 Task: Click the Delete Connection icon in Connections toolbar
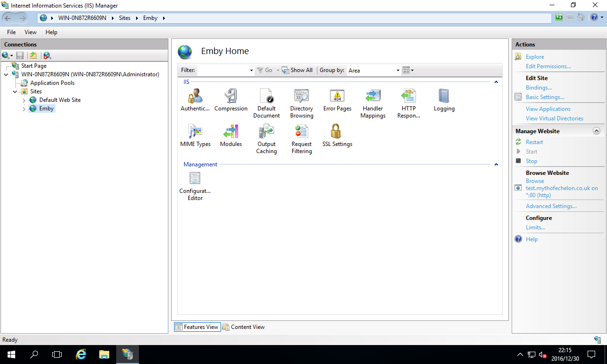[x=47, y=55]
